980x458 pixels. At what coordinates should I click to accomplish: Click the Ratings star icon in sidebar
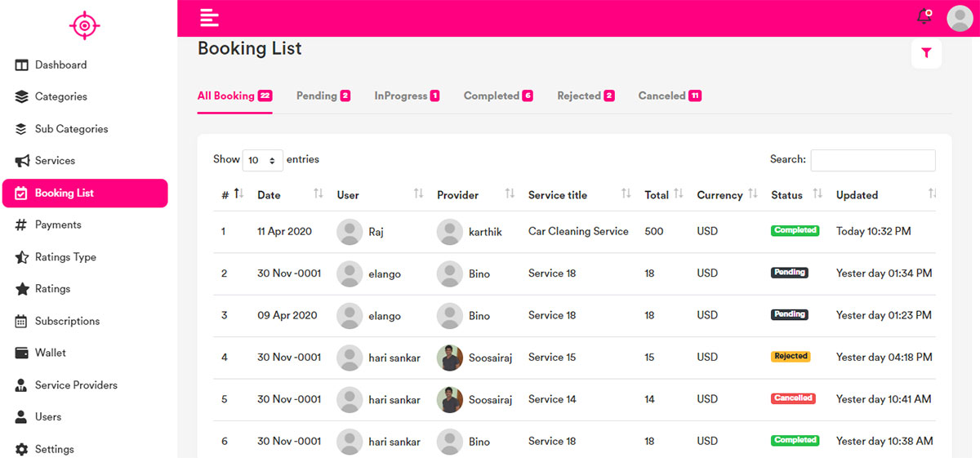[x=21, y=289]
